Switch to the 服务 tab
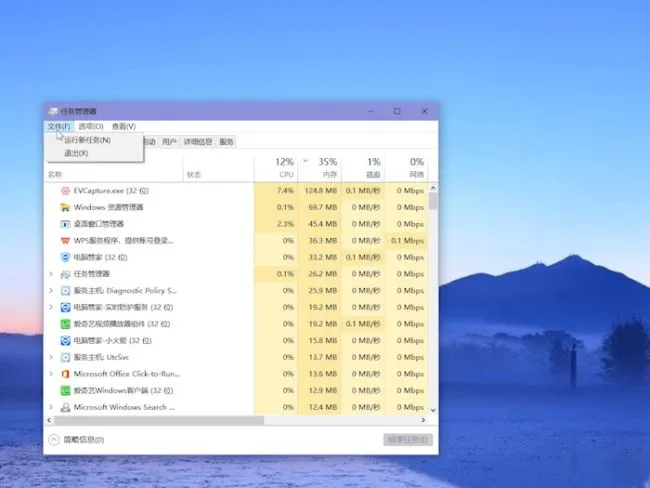 tap(226, 142)
